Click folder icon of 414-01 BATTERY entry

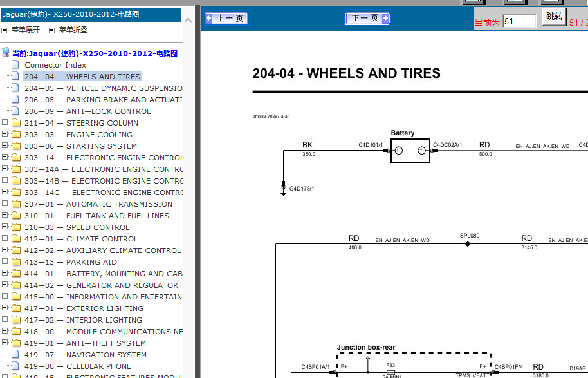click(16, 274)
